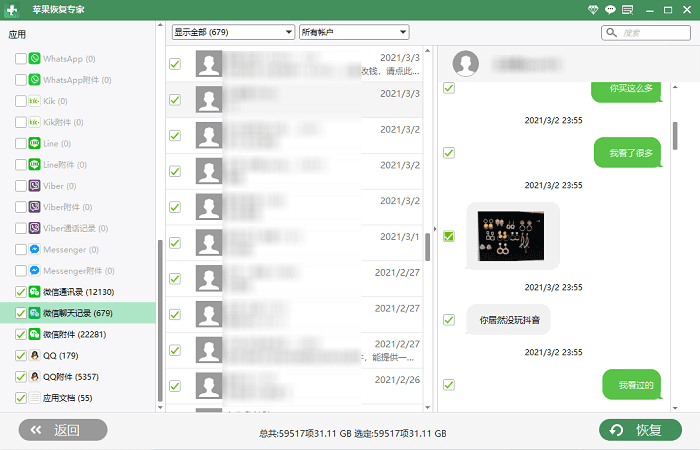This screenshot has width=700, height=450.
Task: Open the second 2021/3/3 conversation
Action: click(x=294, y=100)
